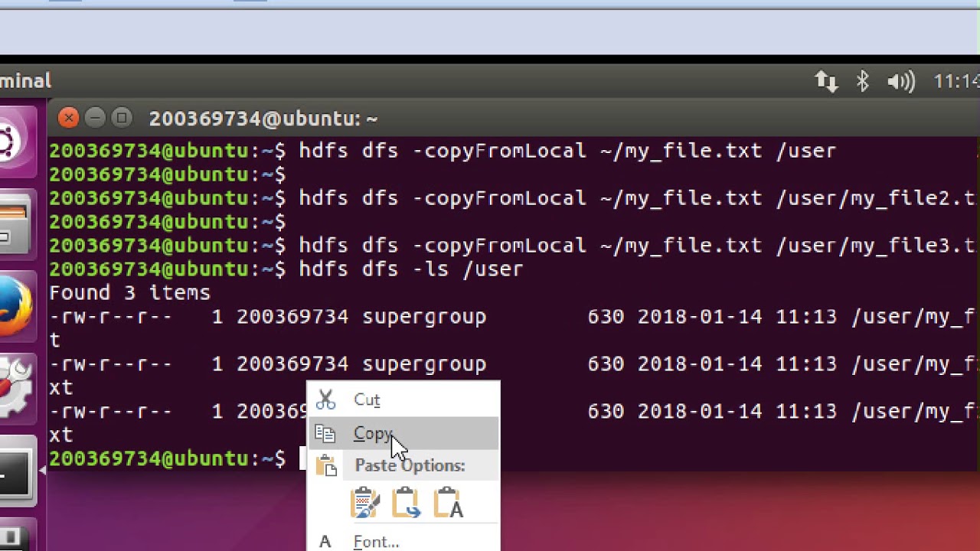Click 'supergroup' in the second listing row
The width and height of the screenshot is (980, 551).
[x=424, y=364]
